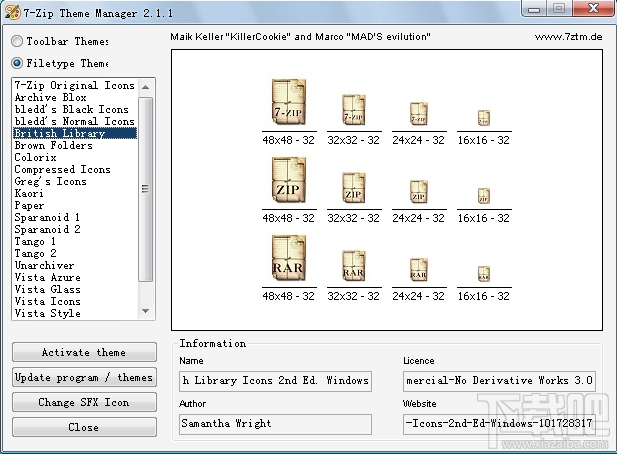Click the Website information field
This screenshot has height=454, width=617.
click(x=499, y=424)
